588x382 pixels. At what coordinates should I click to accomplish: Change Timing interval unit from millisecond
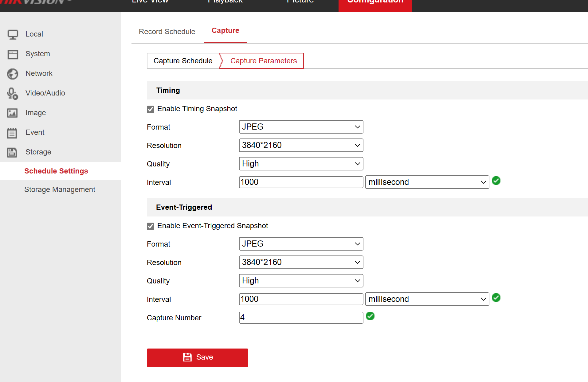[x=427, y=182]
